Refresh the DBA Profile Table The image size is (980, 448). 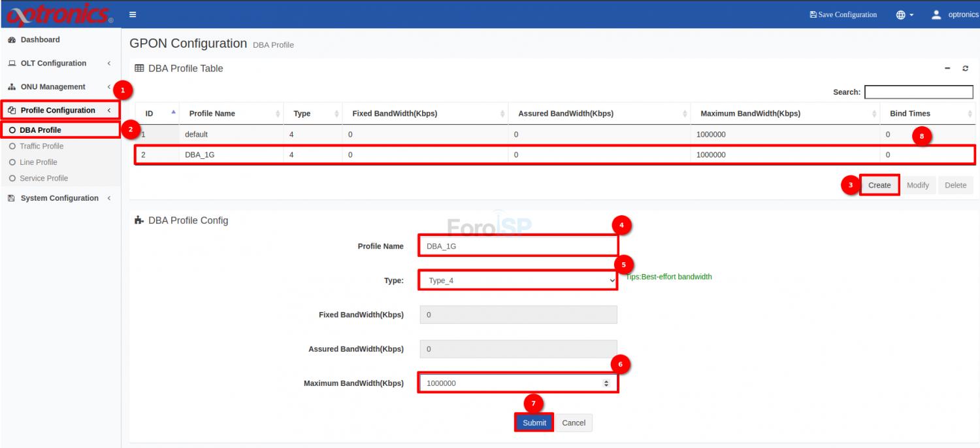click(x=965, y=69)
